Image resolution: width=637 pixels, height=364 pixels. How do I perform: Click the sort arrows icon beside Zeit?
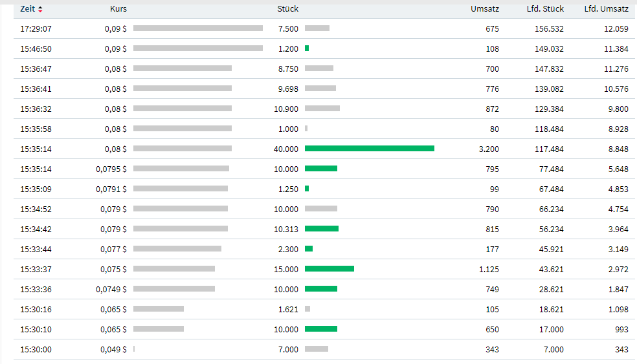(x=41, y=9)
